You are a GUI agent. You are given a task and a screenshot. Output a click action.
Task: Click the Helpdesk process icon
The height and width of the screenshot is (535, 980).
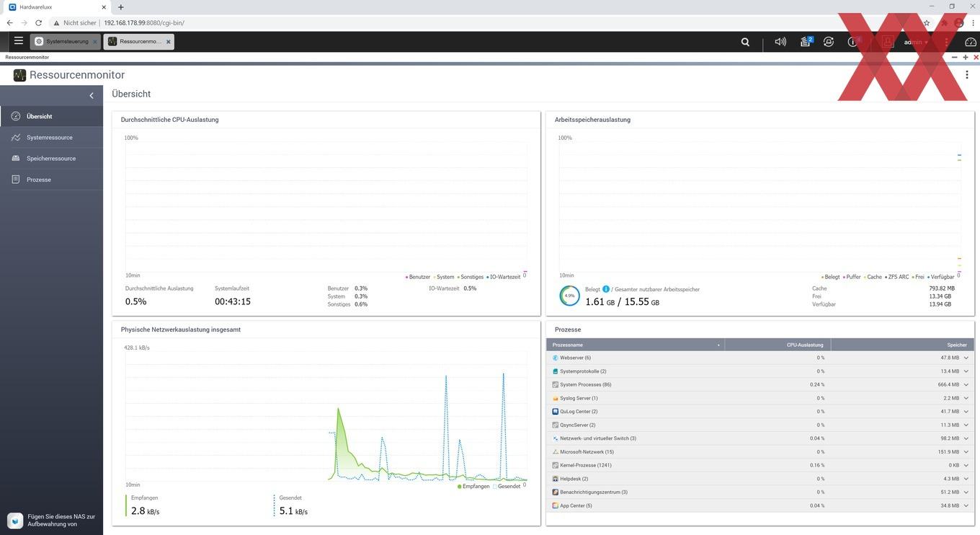(x=555, y=479)
